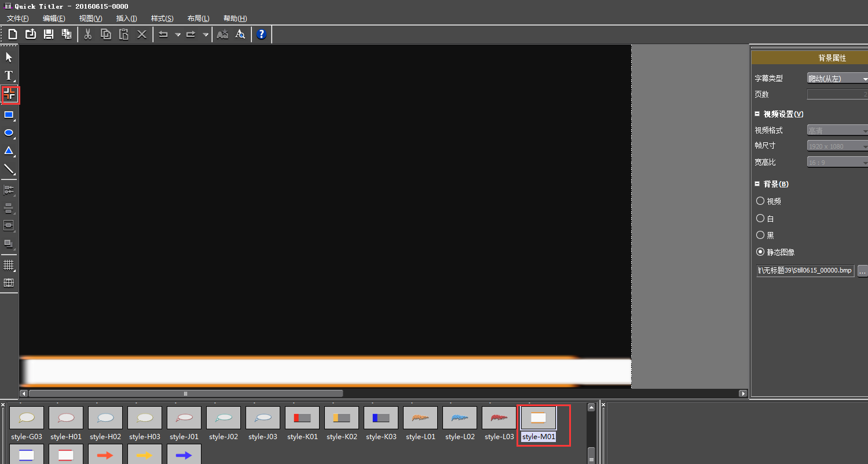Toggle the safe area guide icon

point(9,283)
